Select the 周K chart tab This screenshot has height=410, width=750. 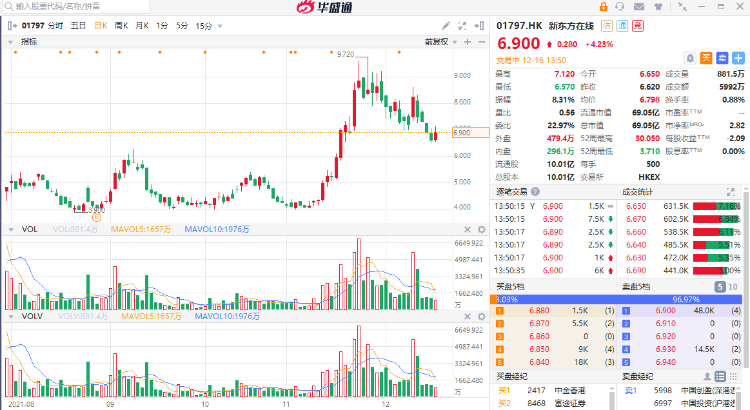[121, 26]
